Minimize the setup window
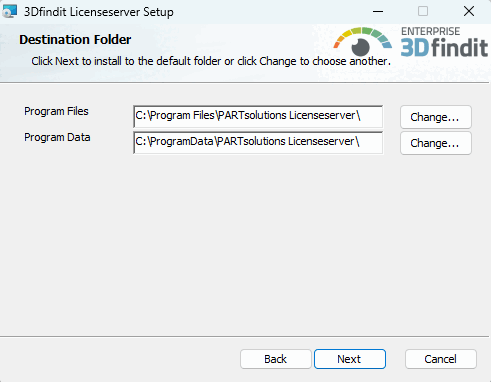This screenshot has height=382, width=491. tap(378, 12)
